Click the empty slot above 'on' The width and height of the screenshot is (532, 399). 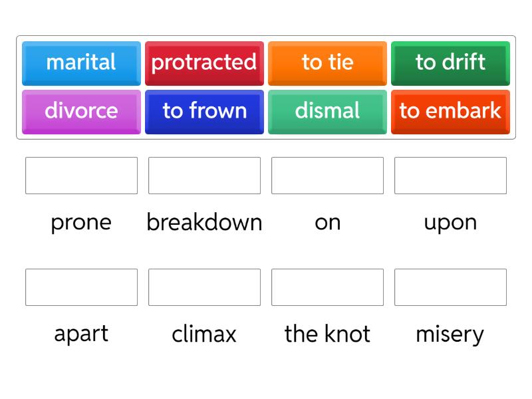pyautogui.click(x=327, y=176)
